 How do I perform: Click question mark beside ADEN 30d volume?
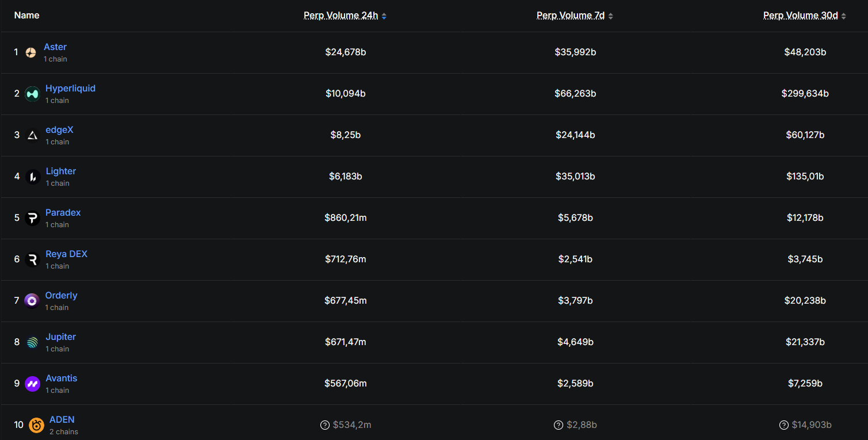tap(784, 425)
